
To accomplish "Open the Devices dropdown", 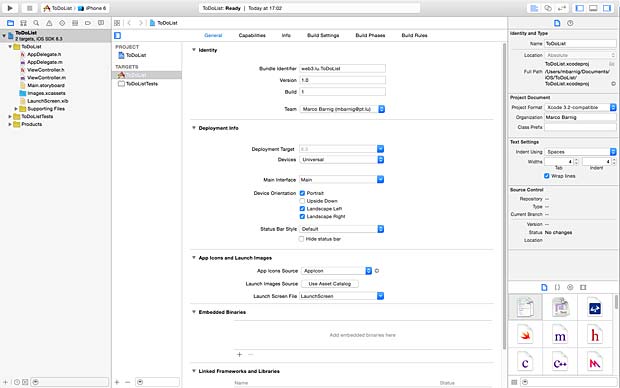I will 342,160.
